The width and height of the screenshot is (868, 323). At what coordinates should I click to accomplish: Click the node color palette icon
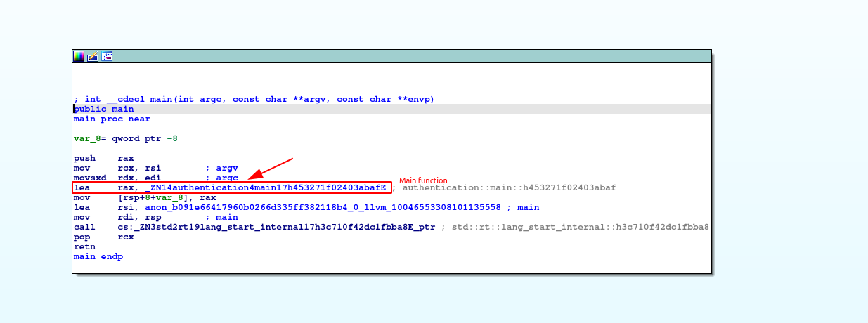pyautogui.click(x=79, y=56)
